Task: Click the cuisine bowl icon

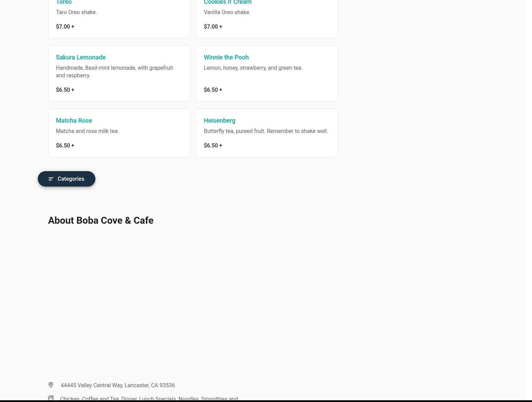Action: pyautogui.click(x=51, y=398)
